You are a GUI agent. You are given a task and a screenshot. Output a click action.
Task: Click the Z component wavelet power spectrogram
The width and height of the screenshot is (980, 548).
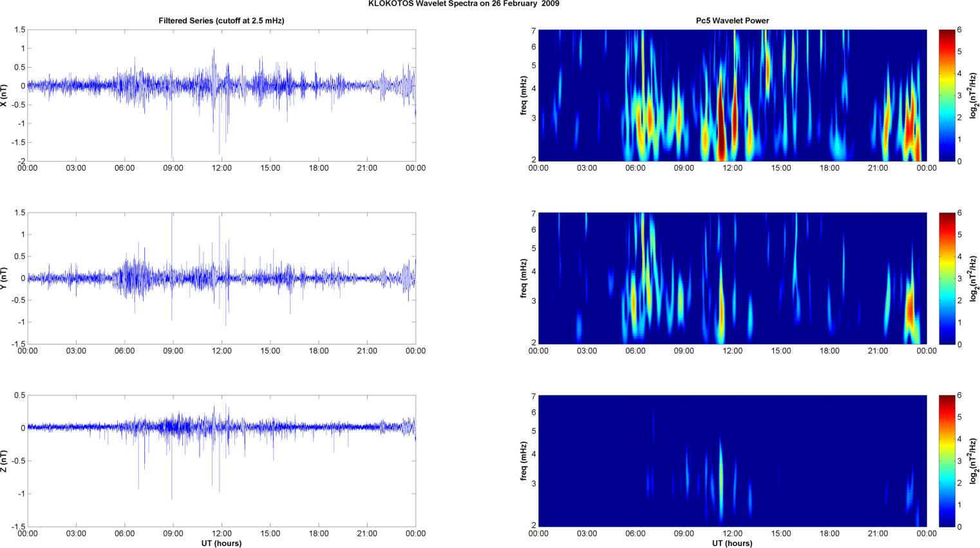(732, 461)
